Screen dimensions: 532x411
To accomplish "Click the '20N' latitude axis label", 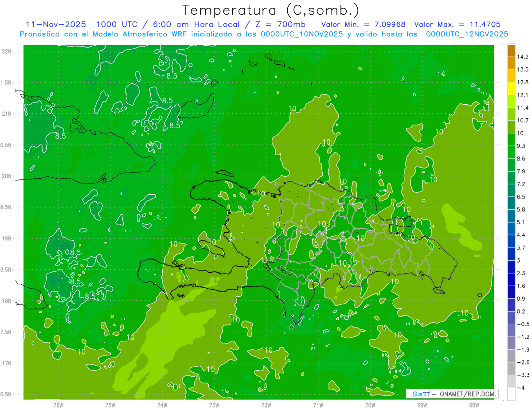I will 7,176.
